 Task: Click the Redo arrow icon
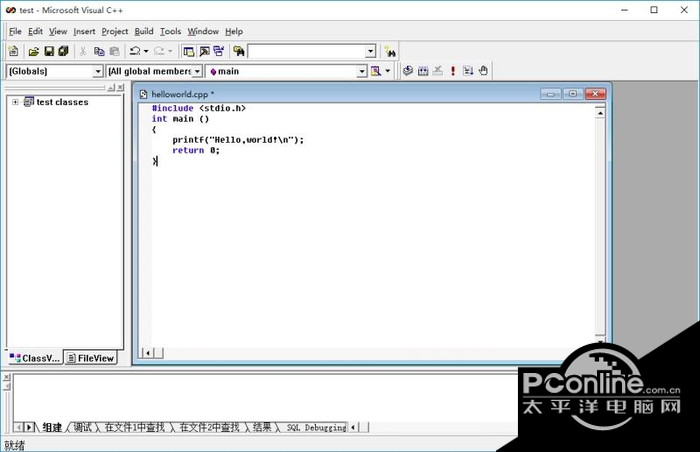click(159, 51)
